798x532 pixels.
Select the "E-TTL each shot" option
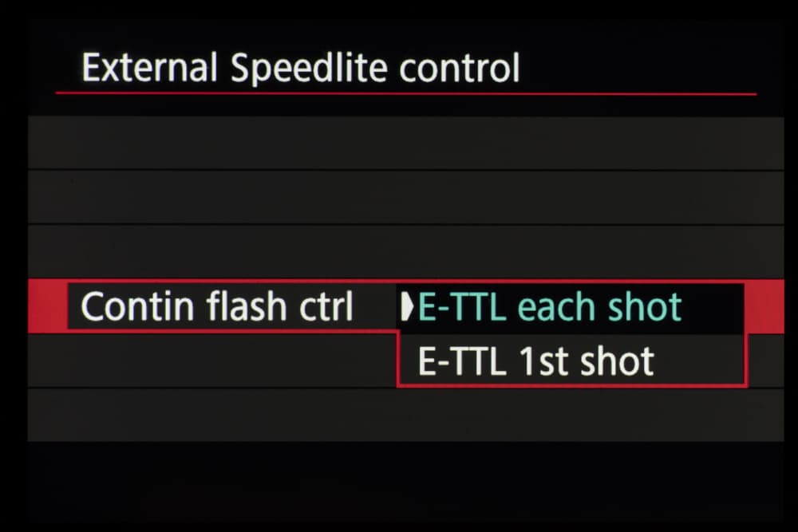tap(550, 307)
